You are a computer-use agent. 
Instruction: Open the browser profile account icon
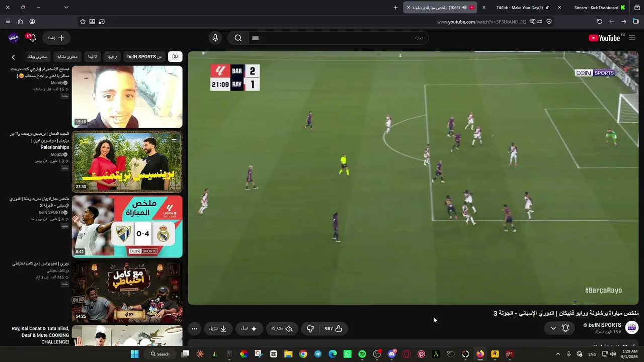32,22
